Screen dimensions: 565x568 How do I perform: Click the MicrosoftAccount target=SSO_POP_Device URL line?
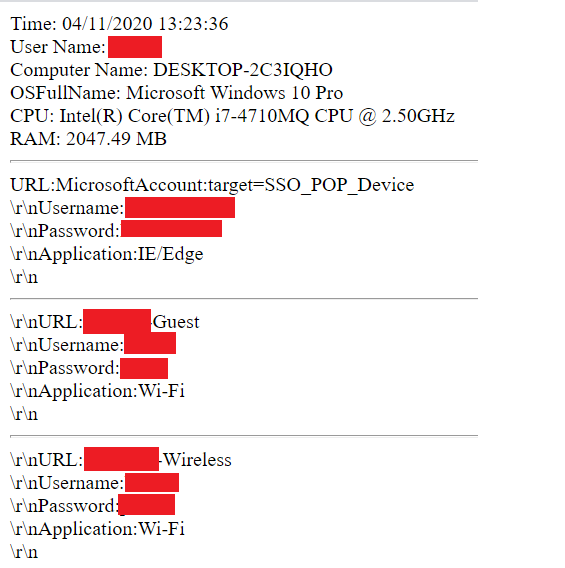click(212, 185)
